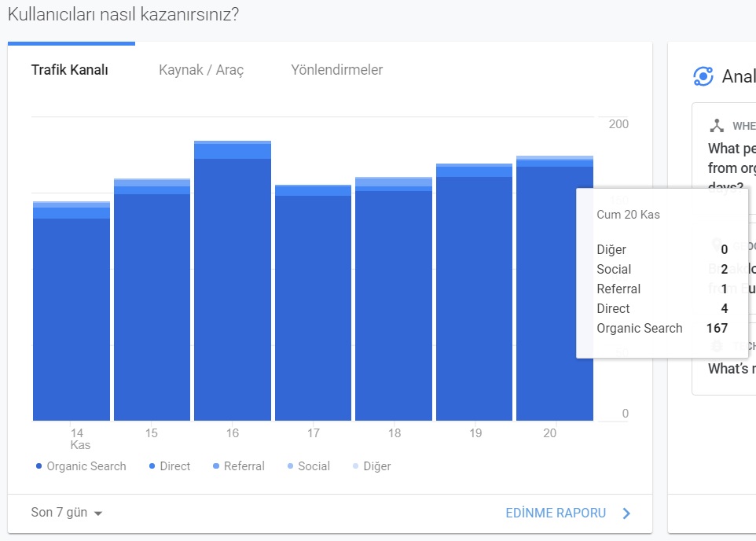Click the Referral legend label
The image size is (756, 541).
pos(244,466)
